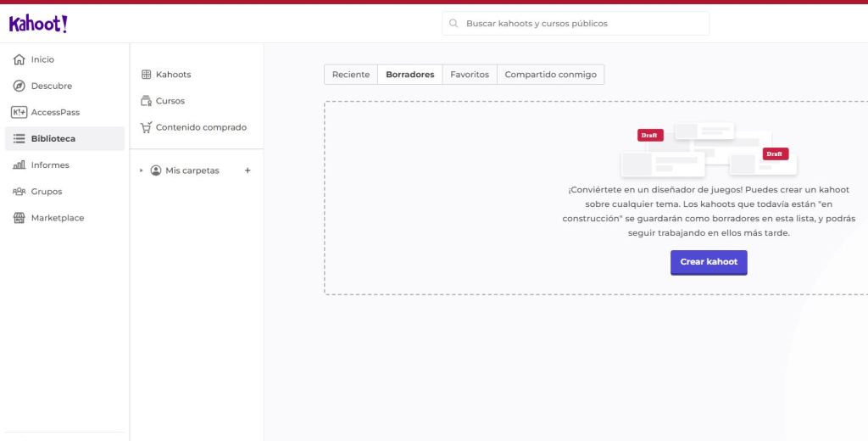The height and width of the screenshot is (441, 868).
Task: Select the Borradores tab
Action: click(x=409, y=75)
